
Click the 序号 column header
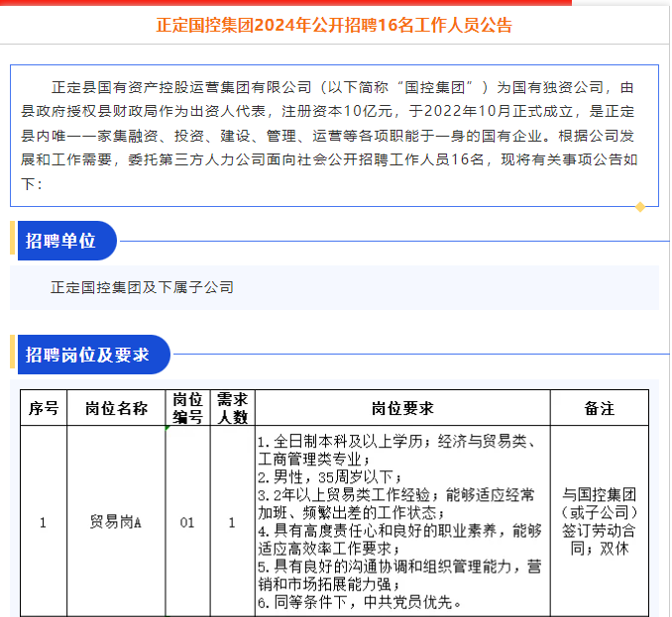[x=44, y=408]
